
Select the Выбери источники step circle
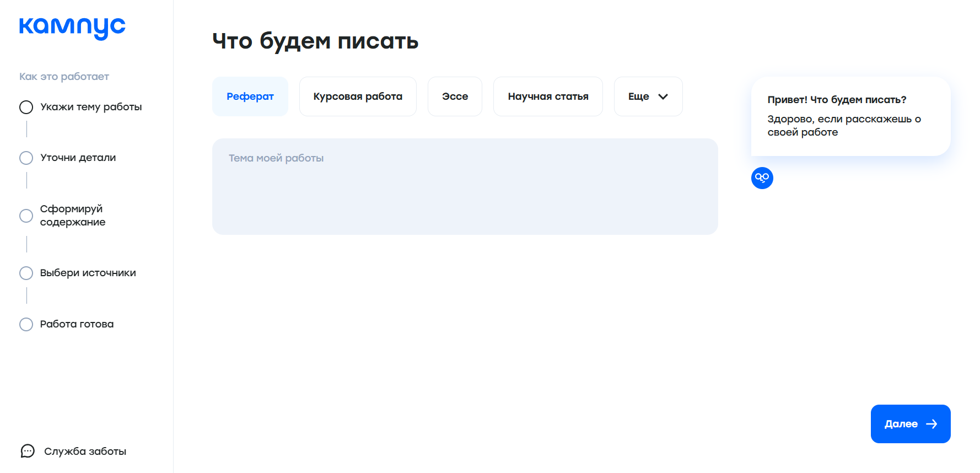pos(26,273)
